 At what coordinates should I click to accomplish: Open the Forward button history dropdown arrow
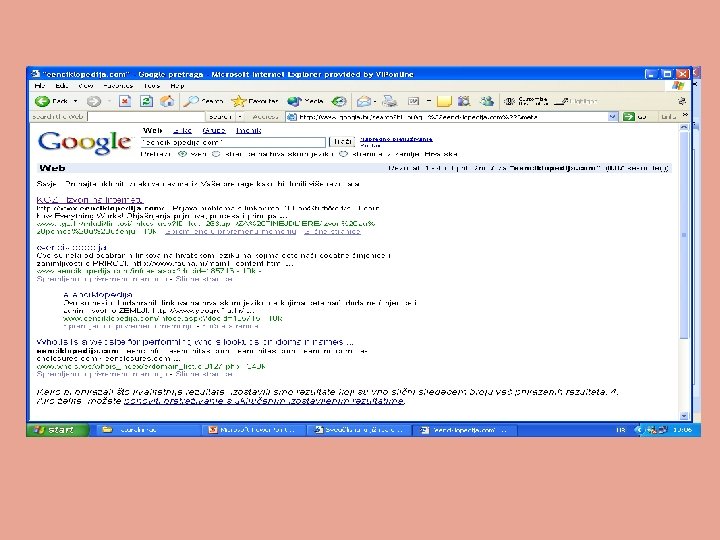(x=109, y=101)
